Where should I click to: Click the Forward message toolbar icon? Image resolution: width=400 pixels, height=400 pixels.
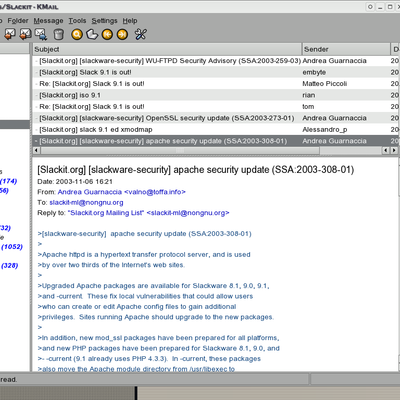pyautogui.click(x=41, y=34)
